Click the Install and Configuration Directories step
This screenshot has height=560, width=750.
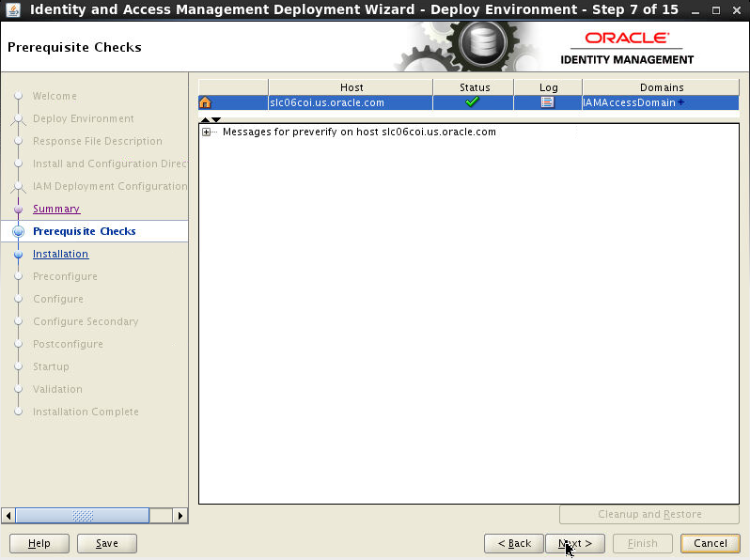click(110, 163)
